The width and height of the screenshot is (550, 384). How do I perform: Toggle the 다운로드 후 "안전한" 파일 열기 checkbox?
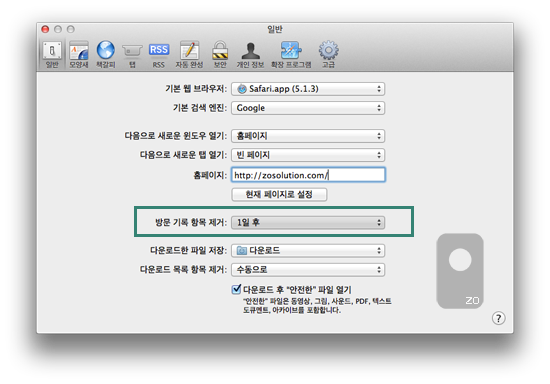236,289
